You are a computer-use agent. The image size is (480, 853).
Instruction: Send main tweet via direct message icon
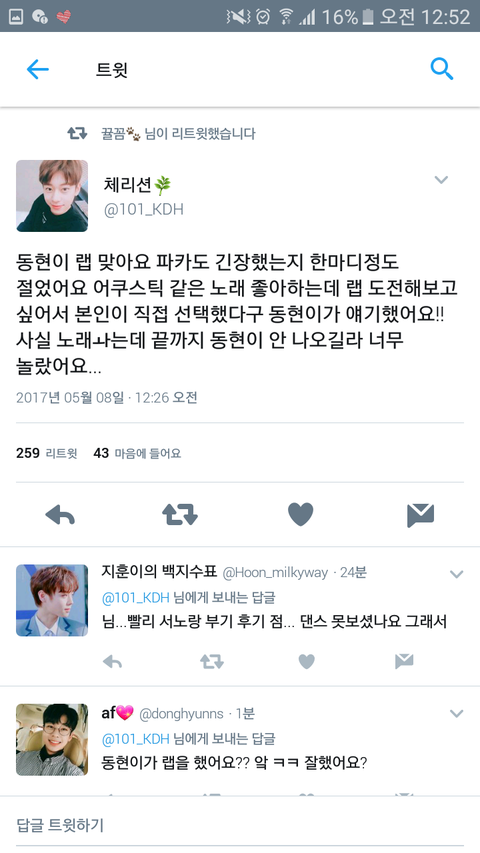[420, 515]
